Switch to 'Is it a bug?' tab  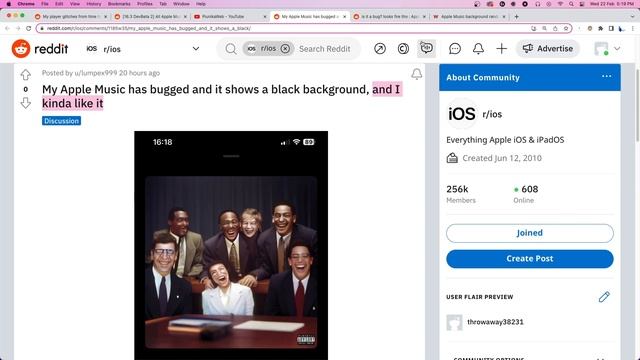(390, 17)
